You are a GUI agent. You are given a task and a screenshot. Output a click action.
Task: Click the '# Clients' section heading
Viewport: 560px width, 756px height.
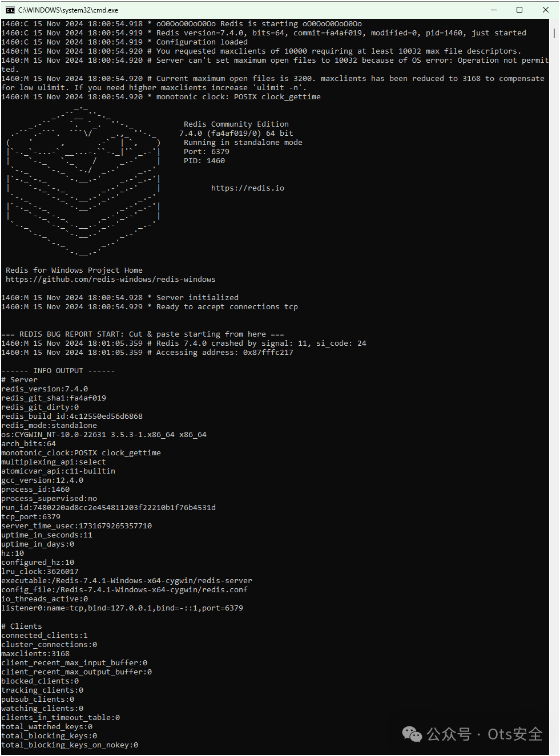tap(22, 626)
